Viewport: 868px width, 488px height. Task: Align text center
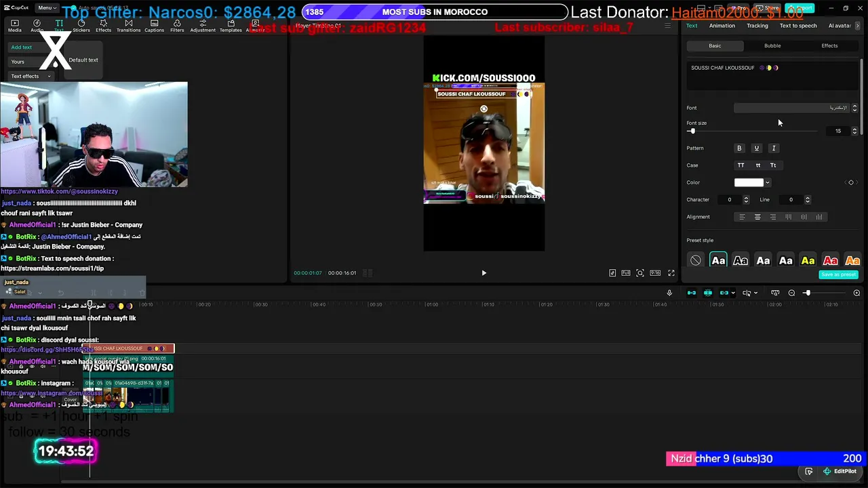pos(757,217)
